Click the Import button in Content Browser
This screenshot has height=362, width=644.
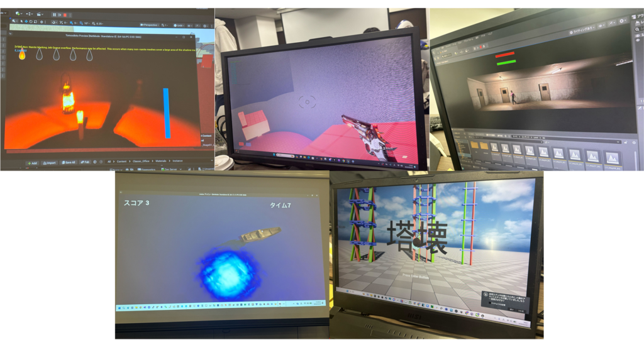pos(49,162)
